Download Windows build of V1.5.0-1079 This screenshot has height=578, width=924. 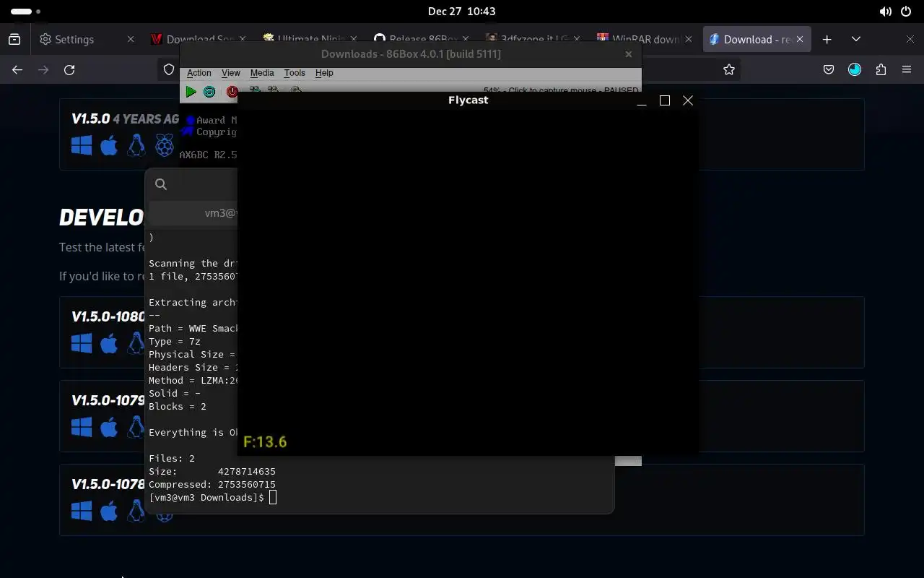pyautogui.click(x=82, y=426)
